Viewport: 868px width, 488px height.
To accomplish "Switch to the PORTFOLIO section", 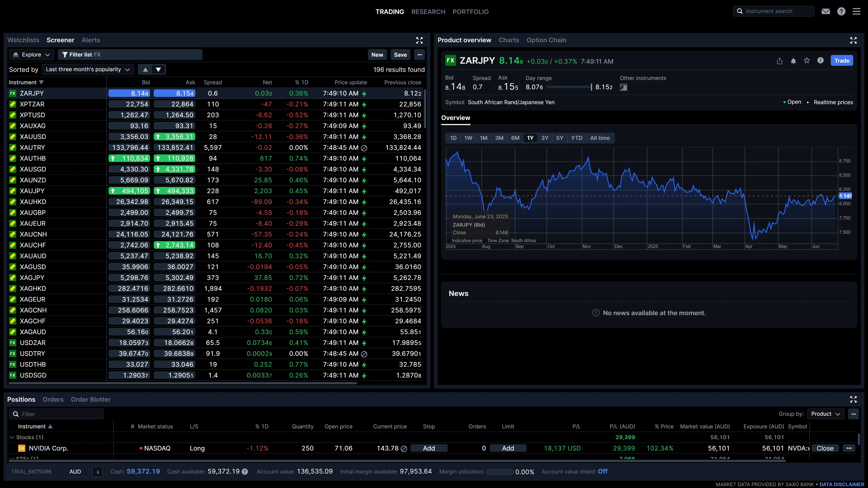I will pyautogui.click(x=470, y=12).
